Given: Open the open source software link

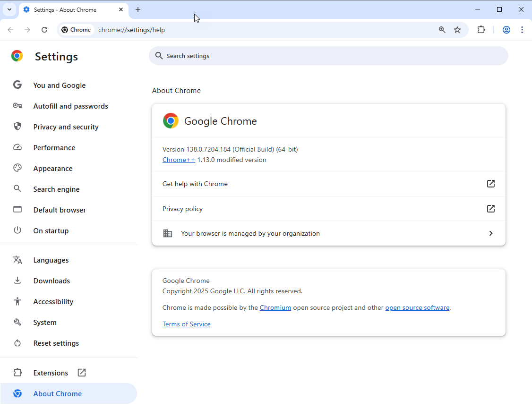Looking at the screenshot, I should point(417,307).
